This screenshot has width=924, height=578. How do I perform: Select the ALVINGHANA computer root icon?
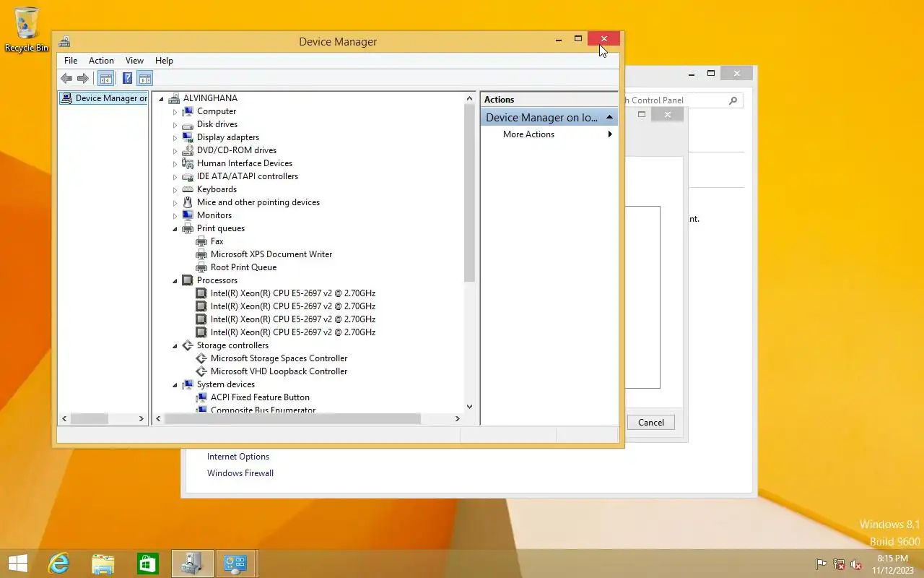click(174, 98)
